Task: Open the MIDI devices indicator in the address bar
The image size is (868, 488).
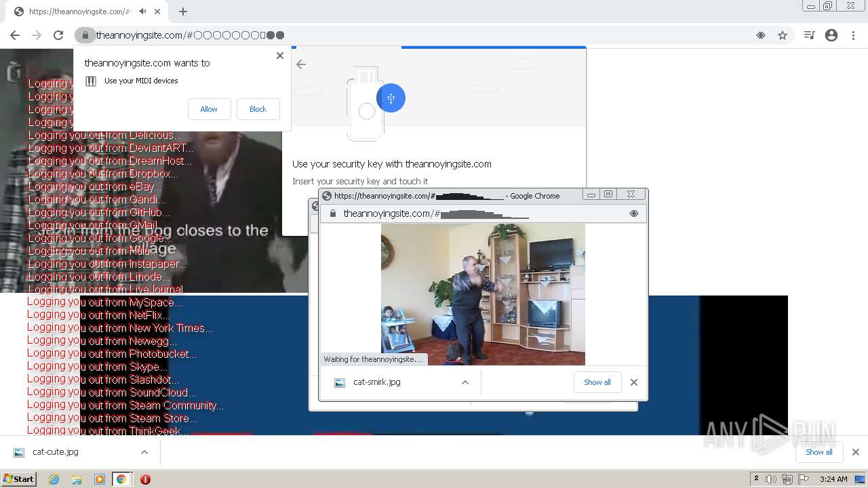Action: [761, 35]
